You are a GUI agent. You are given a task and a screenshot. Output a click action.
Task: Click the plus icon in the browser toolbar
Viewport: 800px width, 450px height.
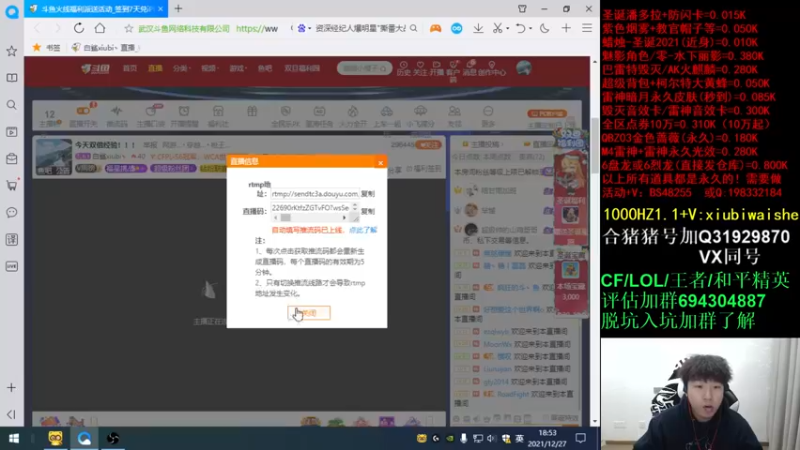(566, 29)
